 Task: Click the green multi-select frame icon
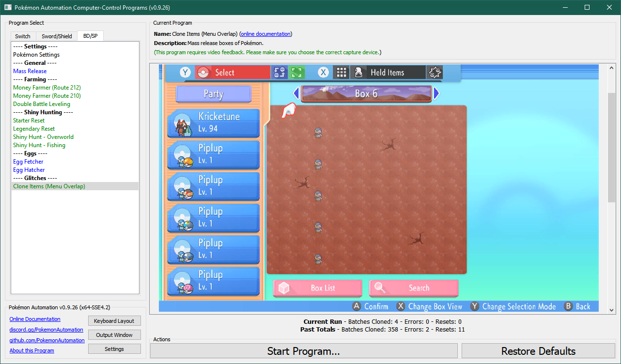pos(296,73)
